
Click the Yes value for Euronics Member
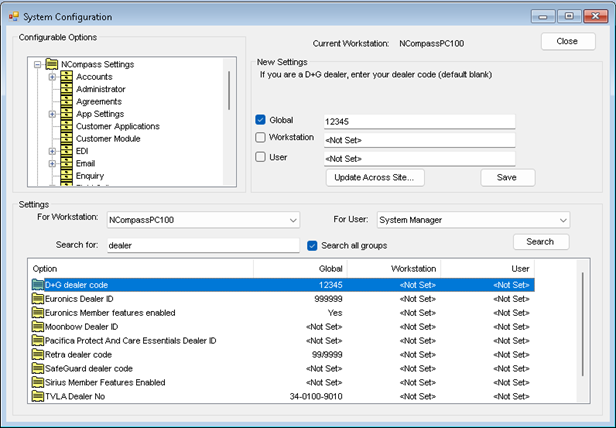[335, 313]
